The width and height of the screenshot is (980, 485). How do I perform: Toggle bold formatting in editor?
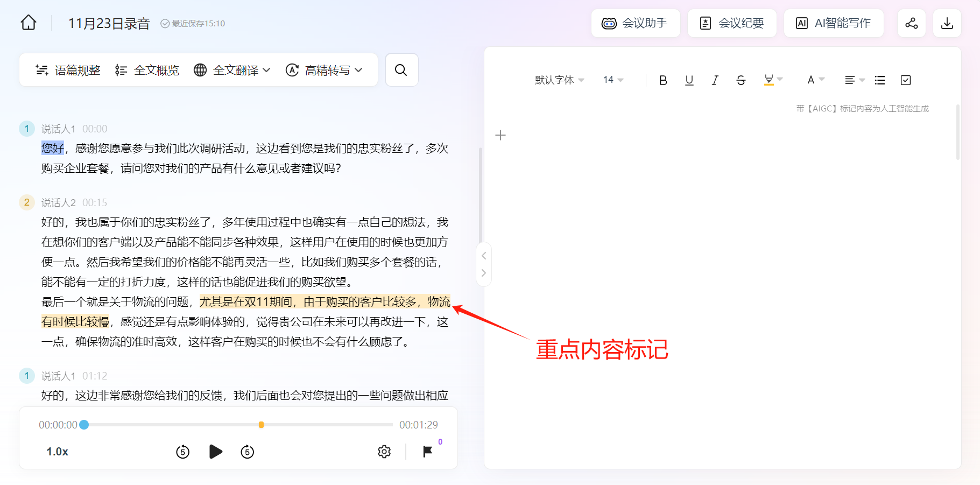point(663,80)
